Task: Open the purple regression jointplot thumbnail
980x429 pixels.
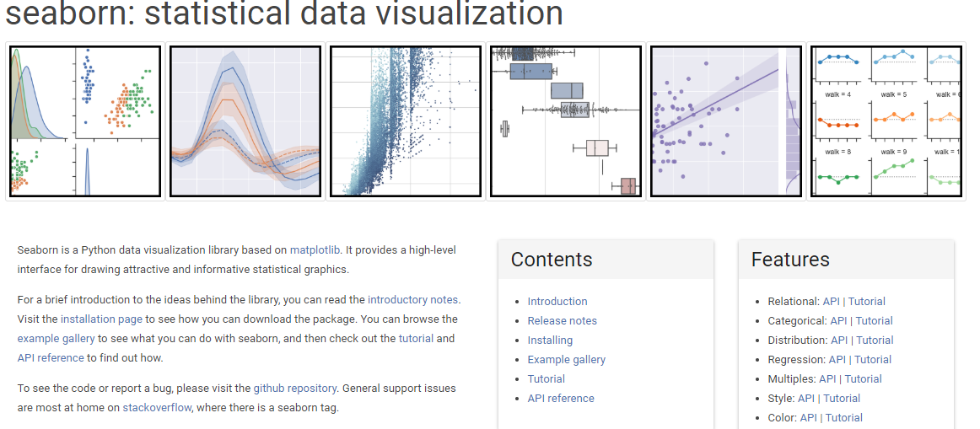Action: coord(726,121)
